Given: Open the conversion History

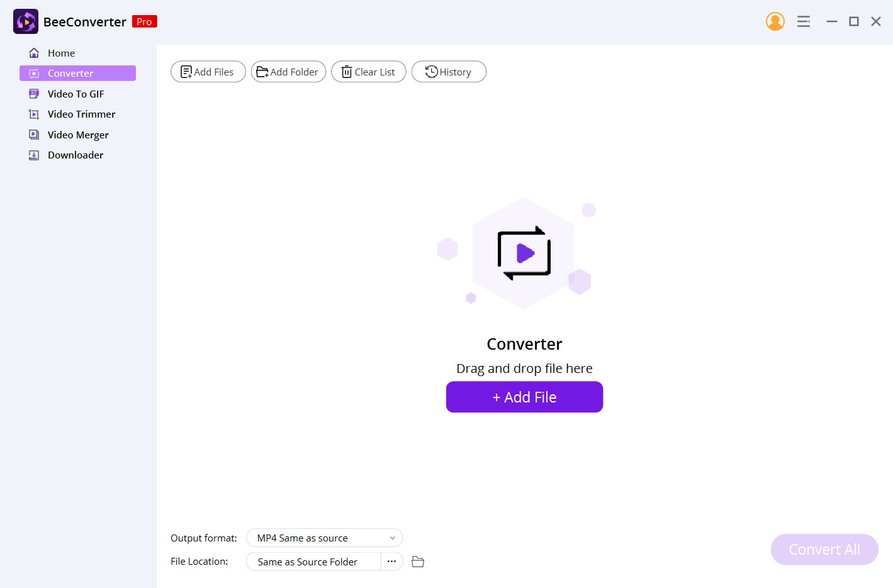Looking at the screenshot, I should tap(449, 71).
